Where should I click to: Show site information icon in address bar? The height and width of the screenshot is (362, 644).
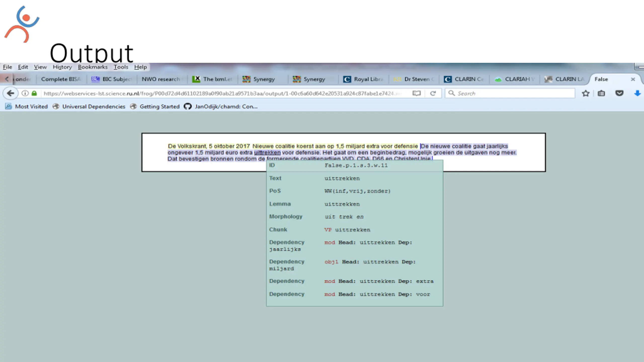25,93
